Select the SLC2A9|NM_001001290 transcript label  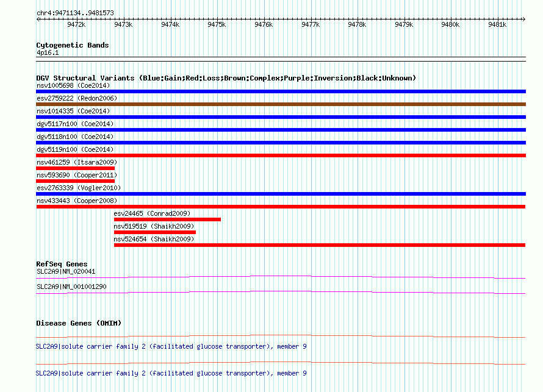[71, 287]
